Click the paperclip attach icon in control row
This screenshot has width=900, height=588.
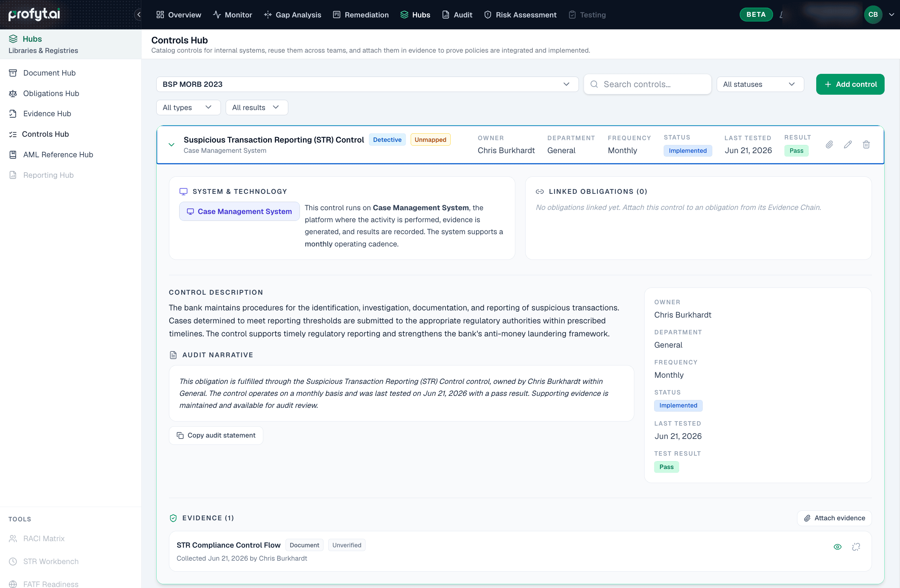(x=829, y=145)
